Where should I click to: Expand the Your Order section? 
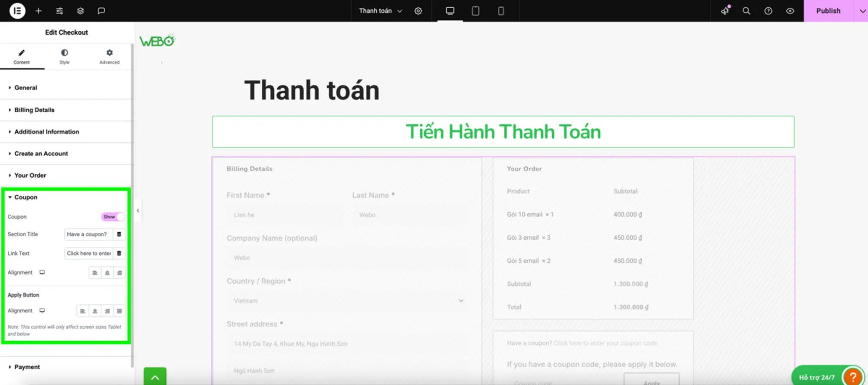click(66, 175)
